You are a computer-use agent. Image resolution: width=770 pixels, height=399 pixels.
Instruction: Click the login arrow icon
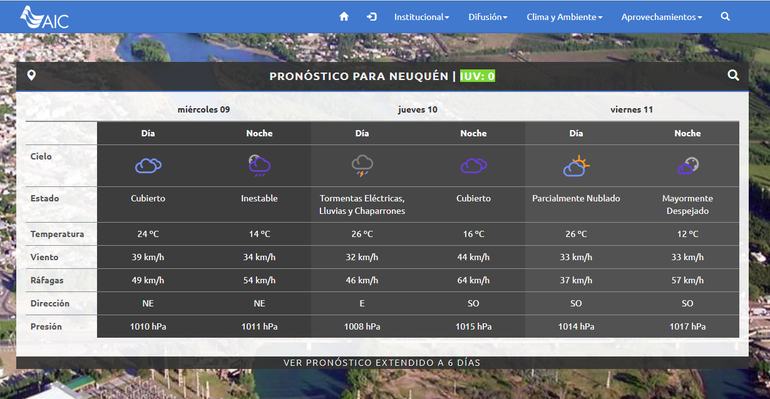click(x=372, y=17)
